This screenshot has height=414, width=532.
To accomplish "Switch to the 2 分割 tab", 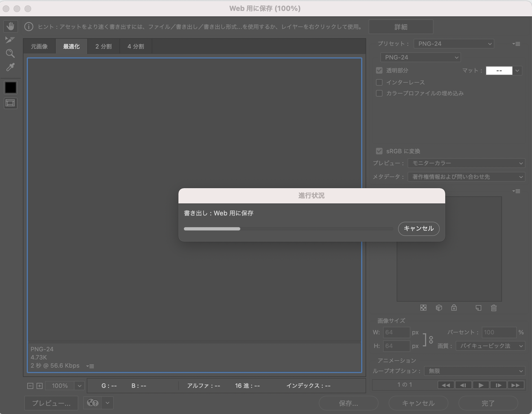I will click(x=103, y=46).
